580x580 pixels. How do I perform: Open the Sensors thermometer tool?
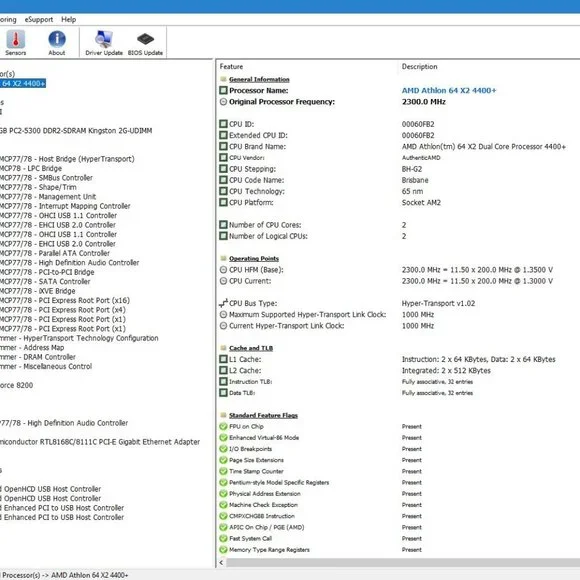point(16,43)
